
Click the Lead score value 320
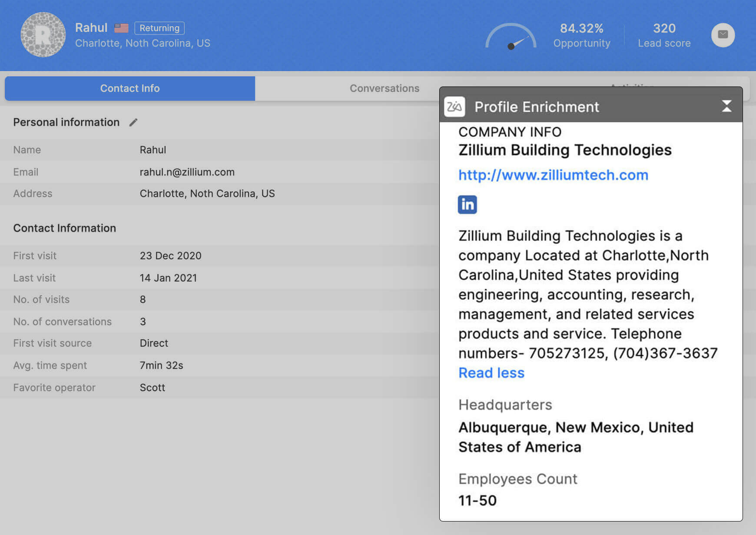pyautogui.click(x=664, y=28)
